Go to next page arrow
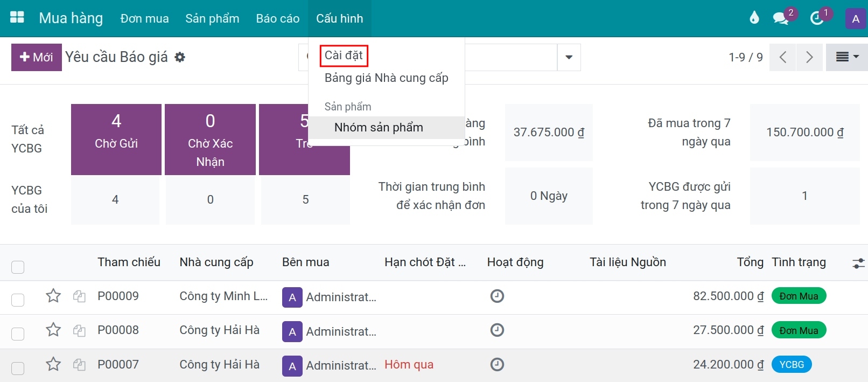This screenshot has width=868, height=382. (809, 57)
